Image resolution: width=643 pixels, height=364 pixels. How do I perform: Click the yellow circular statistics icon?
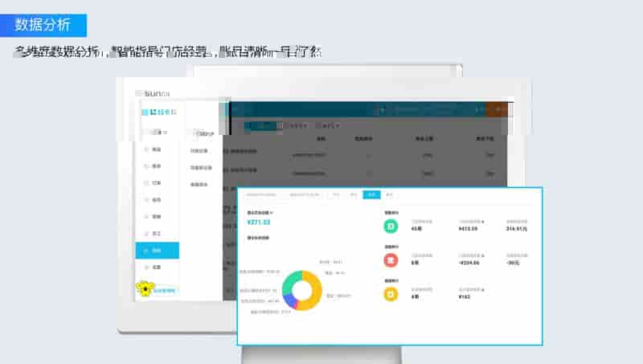391,294
